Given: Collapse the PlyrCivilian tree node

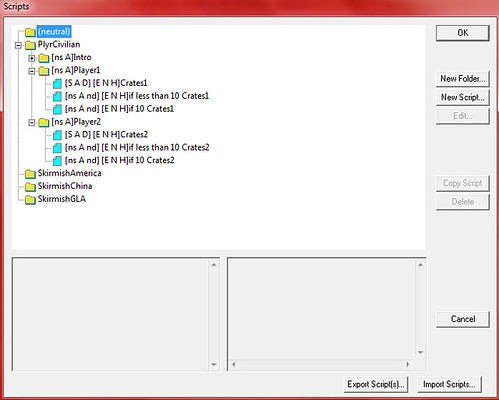Looking at the screenshot, I should click(x=18, y=45).
